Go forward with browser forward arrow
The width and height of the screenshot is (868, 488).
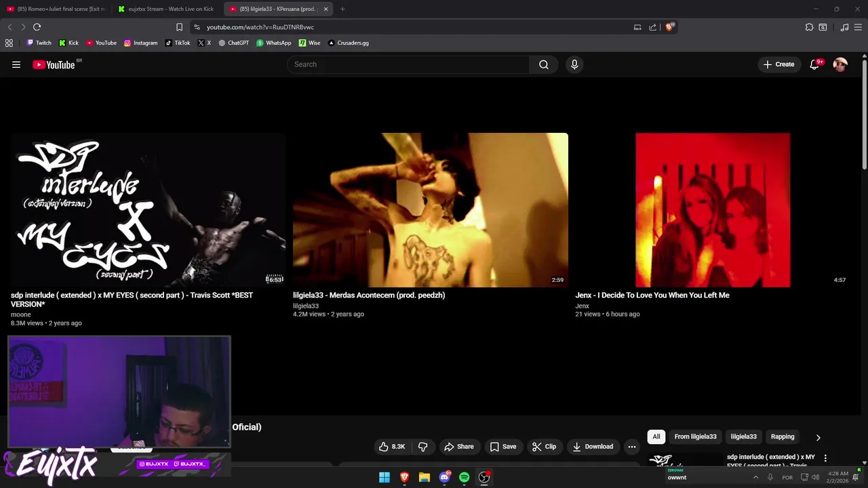tap(23, 27)
